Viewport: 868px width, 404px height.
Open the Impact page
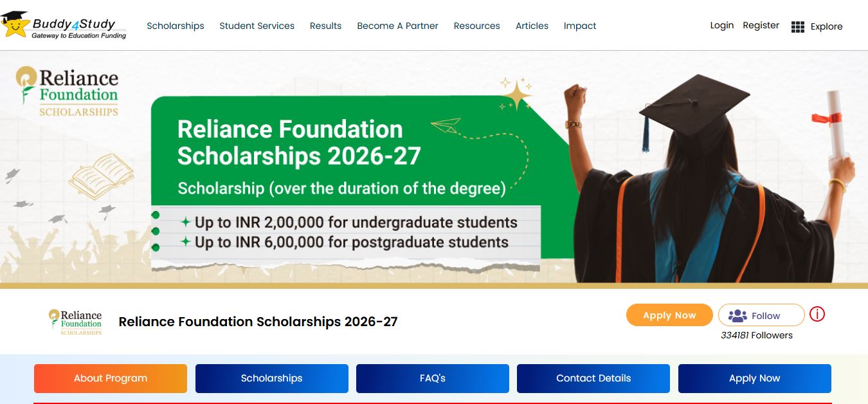click(x=580, y=26)
